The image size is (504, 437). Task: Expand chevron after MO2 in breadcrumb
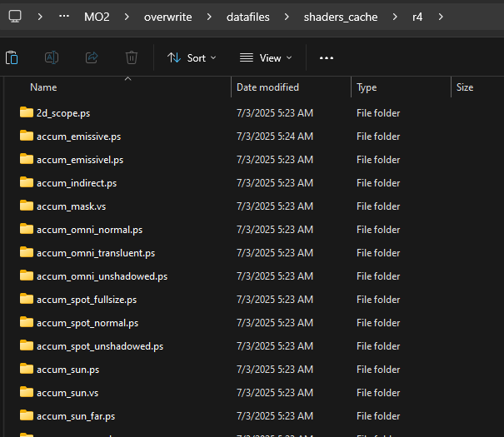point(127,17)
